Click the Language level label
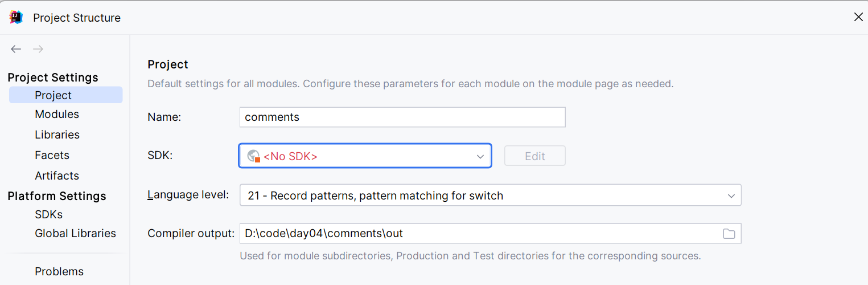 tap(188, 195)
